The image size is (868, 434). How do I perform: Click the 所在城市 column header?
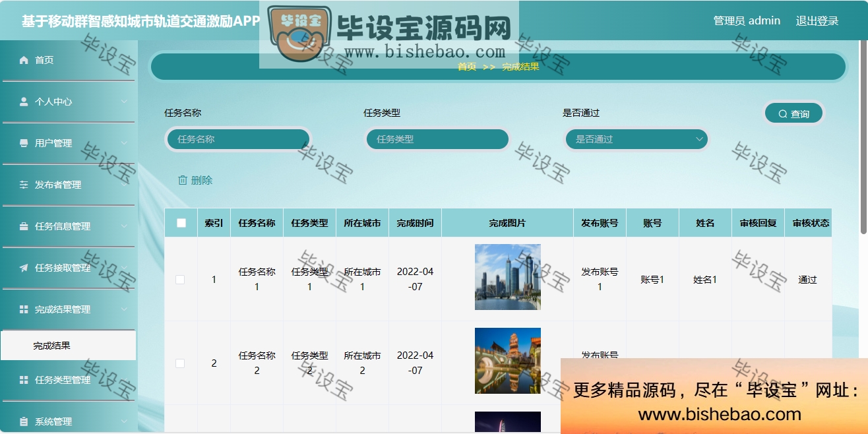click(x=362, y=223)
